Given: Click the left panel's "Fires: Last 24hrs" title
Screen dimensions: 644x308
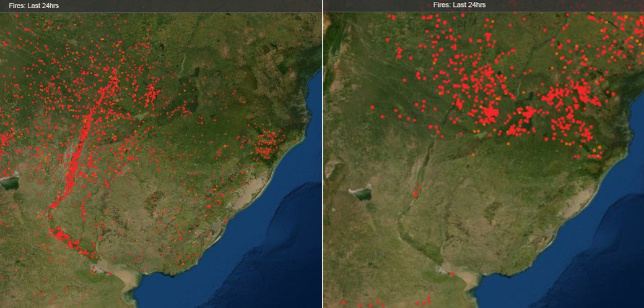Looking at the screenshot, I should pos(33,5).
